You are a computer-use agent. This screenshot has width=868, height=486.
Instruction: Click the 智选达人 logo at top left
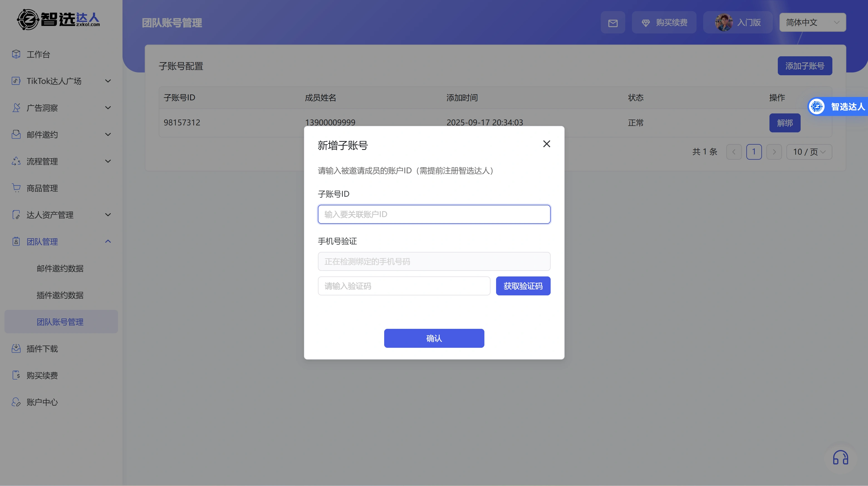click(59, 20)
